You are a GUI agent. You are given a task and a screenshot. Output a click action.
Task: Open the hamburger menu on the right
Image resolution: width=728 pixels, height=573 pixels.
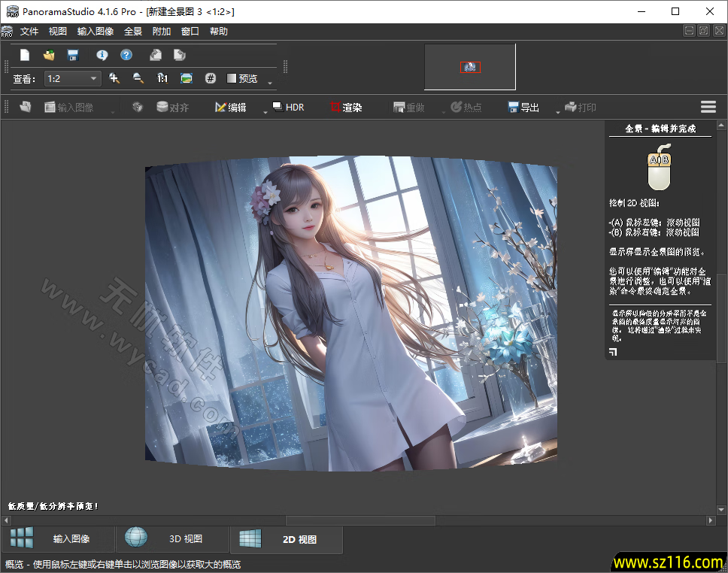[x=708, y=106]
